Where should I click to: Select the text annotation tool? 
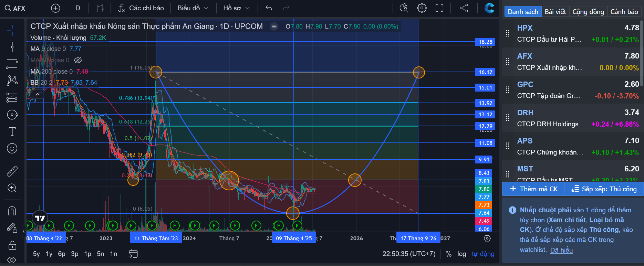coord(12,131)
